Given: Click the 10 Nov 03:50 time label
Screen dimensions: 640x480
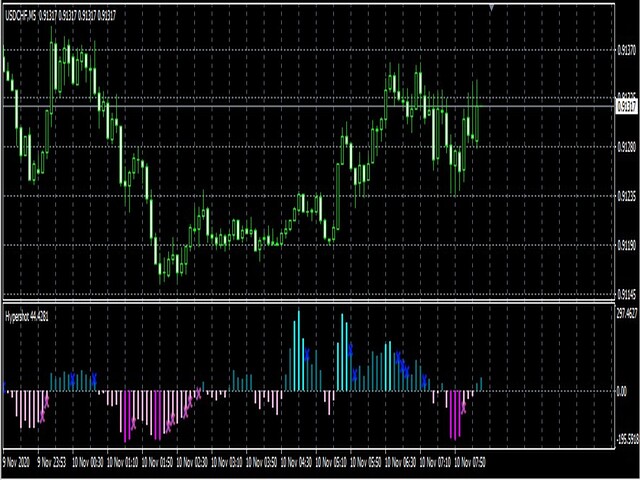Looking at the screenshot, I should point(262,462).
